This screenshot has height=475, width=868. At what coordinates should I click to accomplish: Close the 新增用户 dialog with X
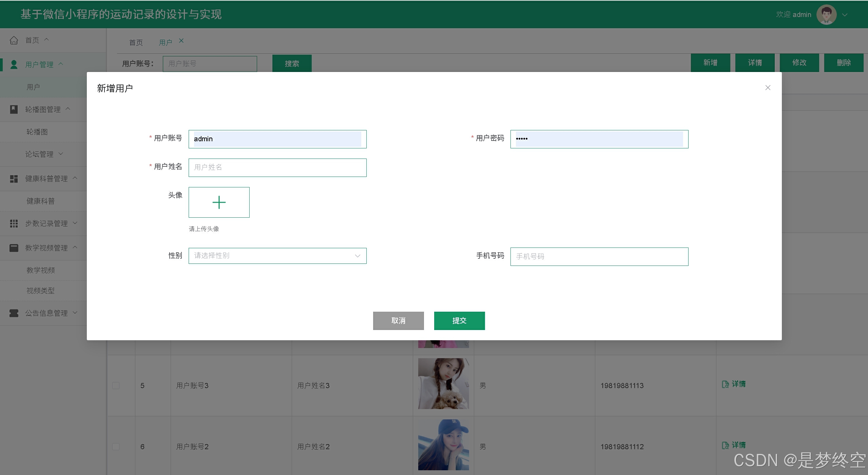[x=768, y=88]
